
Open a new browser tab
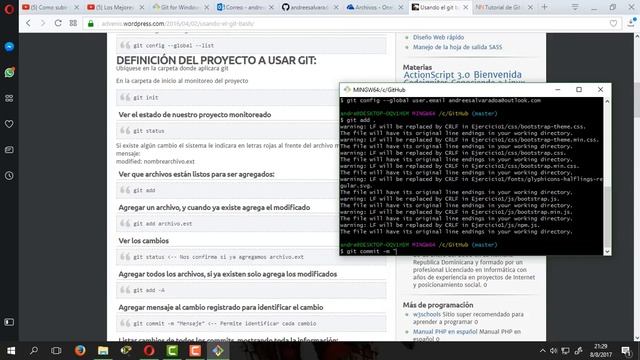544,7
